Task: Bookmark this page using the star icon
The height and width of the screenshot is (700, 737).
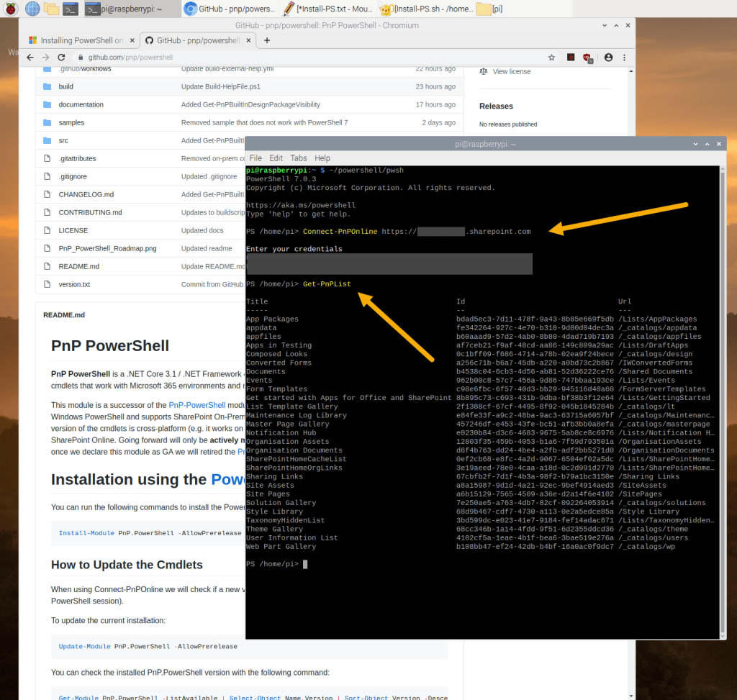Action: pyautogui.click(x=551, y=56)
